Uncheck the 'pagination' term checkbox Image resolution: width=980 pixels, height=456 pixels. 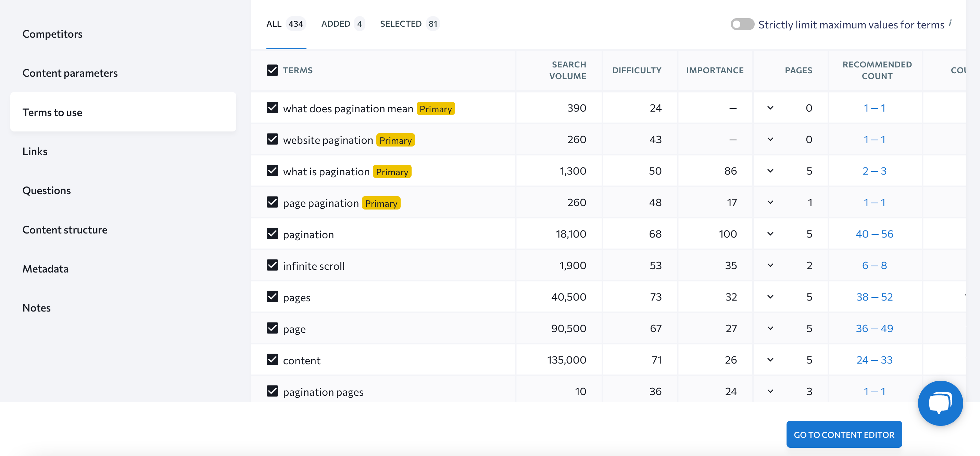pyautogui.click(x=272, y=233)
